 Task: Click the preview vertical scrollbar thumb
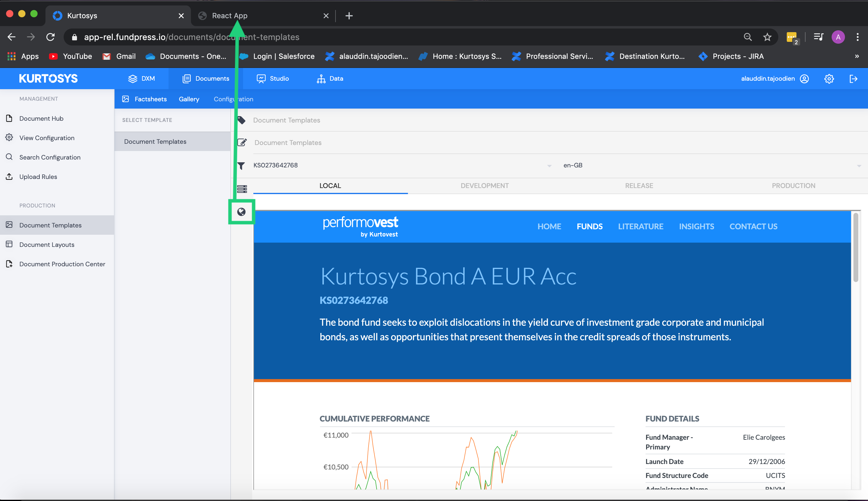point(856,247)
